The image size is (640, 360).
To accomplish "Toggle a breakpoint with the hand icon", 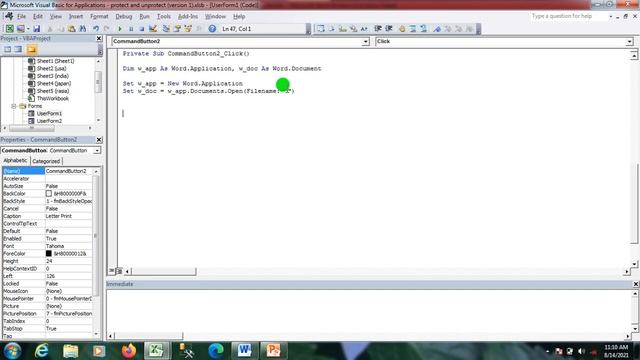I will click(402, 29).
